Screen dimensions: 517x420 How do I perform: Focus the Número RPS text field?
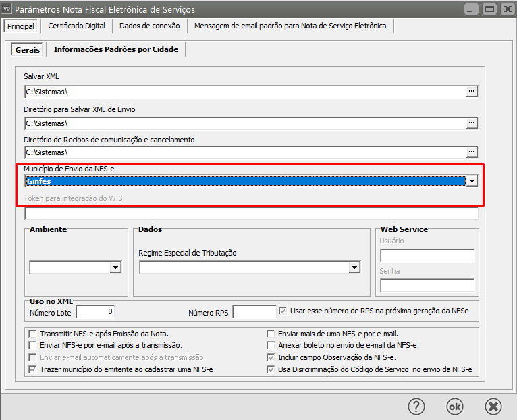point(254,311)
